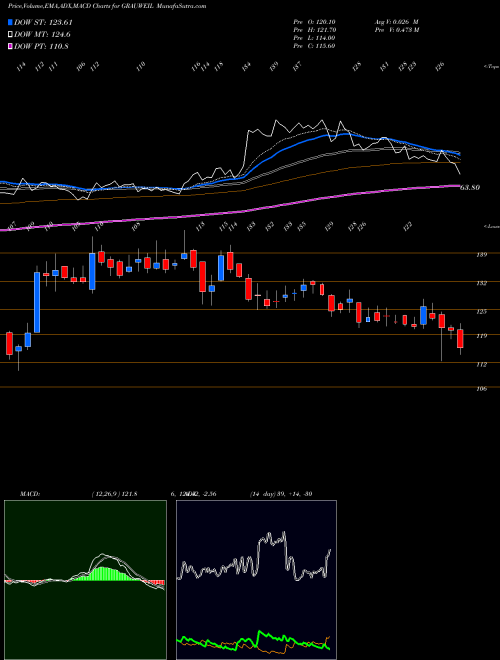The height and width of the screenshot is (660, 500).
Task: Select the 'Pre L: 114.09' value
Action: point(314,38)
